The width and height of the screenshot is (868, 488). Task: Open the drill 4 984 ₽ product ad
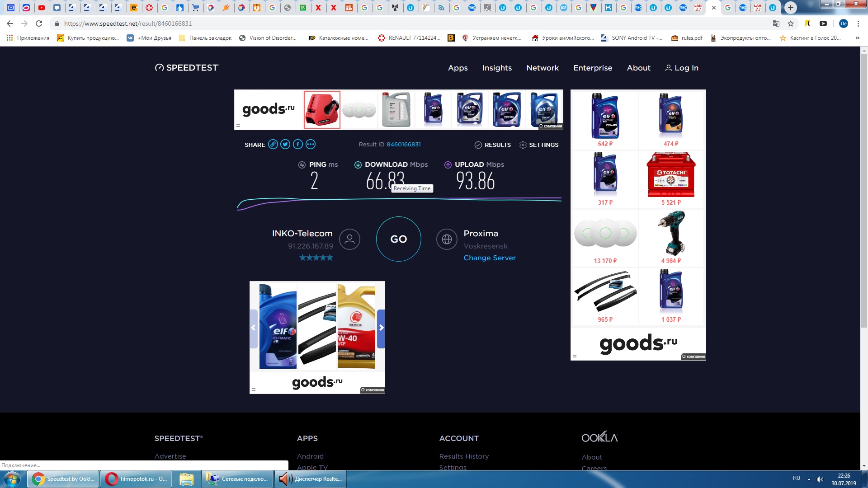pos(671,238)
